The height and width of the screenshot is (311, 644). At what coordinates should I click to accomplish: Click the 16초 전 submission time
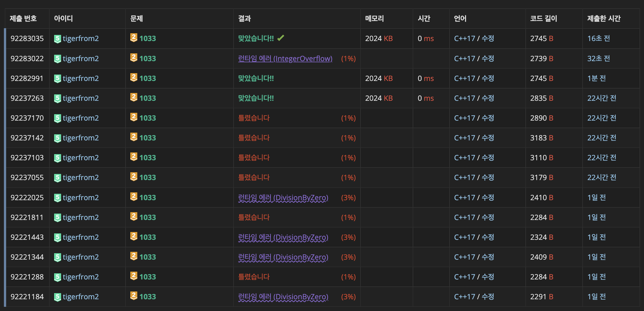coord(599,39)
